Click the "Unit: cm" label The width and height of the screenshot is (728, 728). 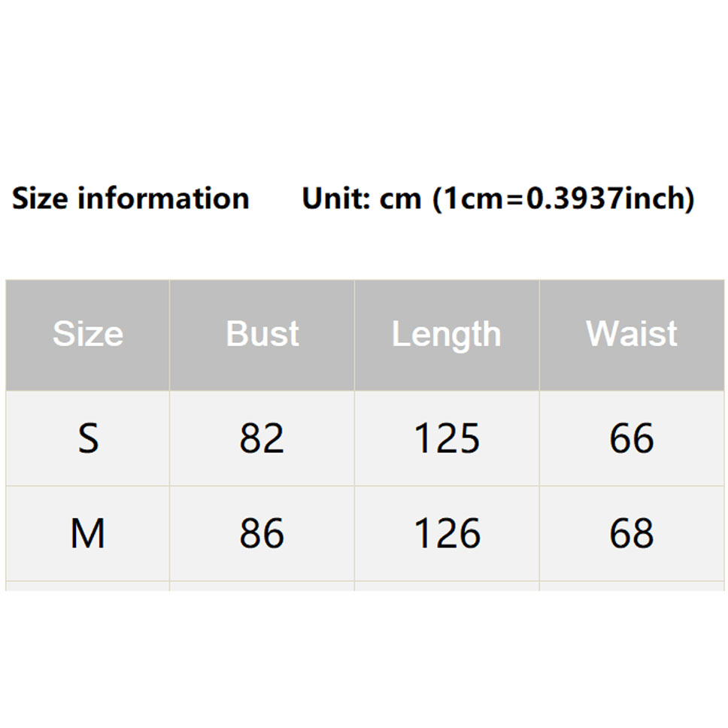361,199
